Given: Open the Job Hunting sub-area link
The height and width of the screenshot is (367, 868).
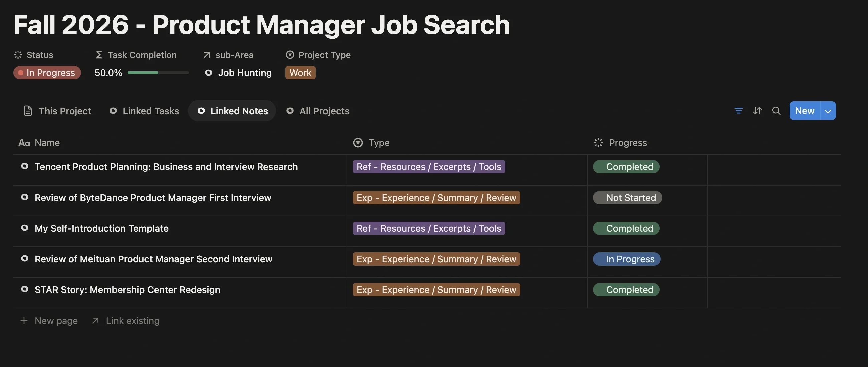Looking at the screenshot, I should point(245,73).
